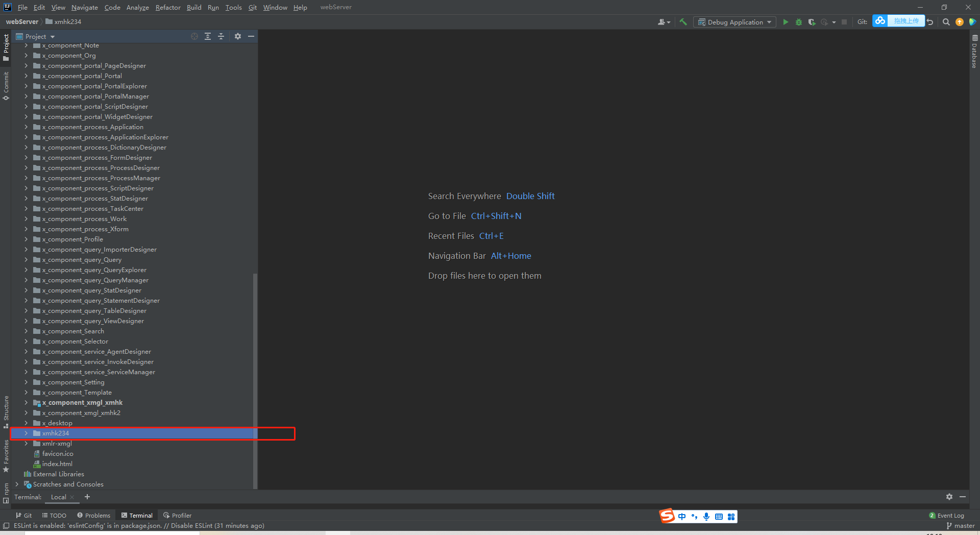
Task: Click the Profiler run icon in toolbar
Action: click(x=824, y=22)
